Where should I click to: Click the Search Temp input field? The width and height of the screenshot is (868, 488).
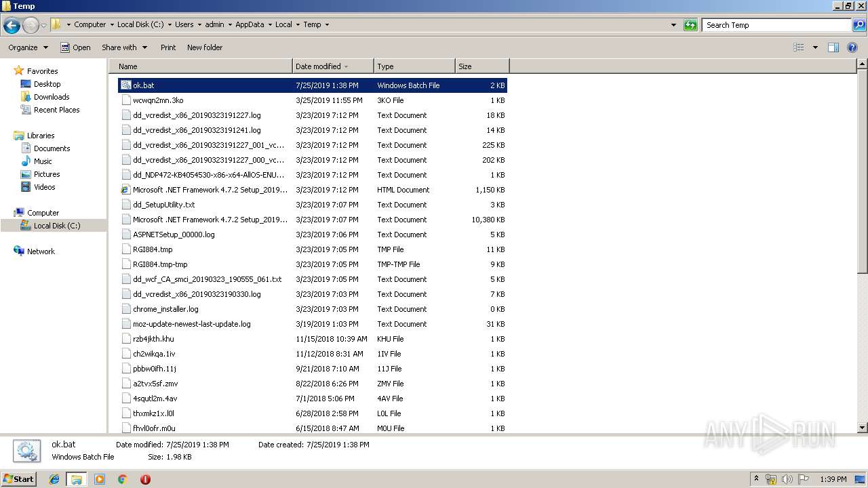[777, 25]
